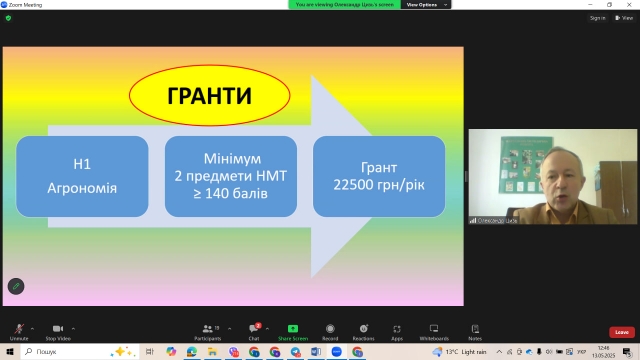Leave the meeting
640x360 pixels.
click(x=622, y=332)
